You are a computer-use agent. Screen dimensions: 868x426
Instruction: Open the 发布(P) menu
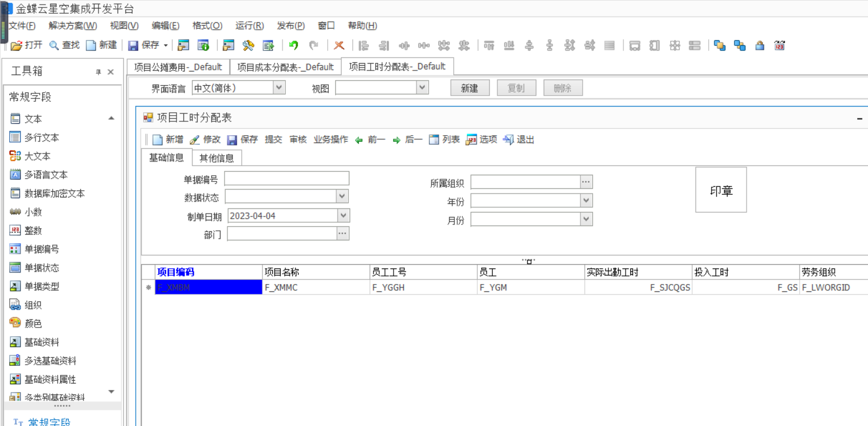pos(291,26)
